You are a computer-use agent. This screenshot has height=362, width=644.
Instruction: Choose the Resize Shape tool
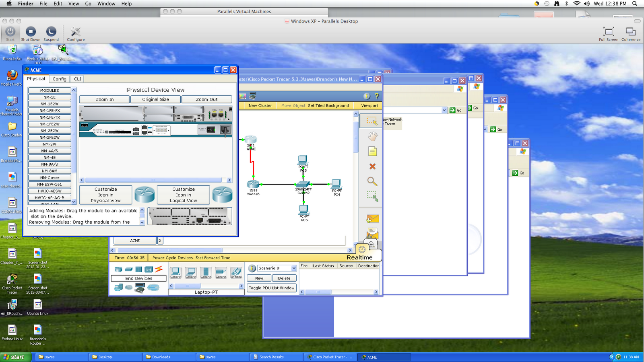tap(372, 196)
